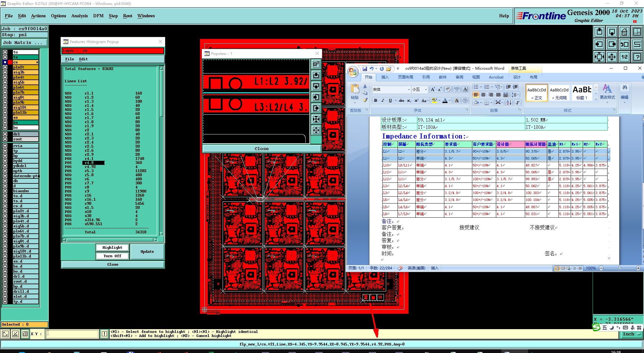This screenshot has height=353, width=644.
Task: Pan view left with arrow icon
Action: [599, 44]
